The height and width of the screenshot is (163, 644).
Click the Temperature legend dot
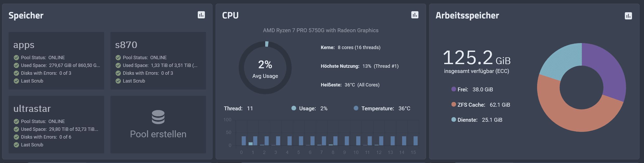356,108
